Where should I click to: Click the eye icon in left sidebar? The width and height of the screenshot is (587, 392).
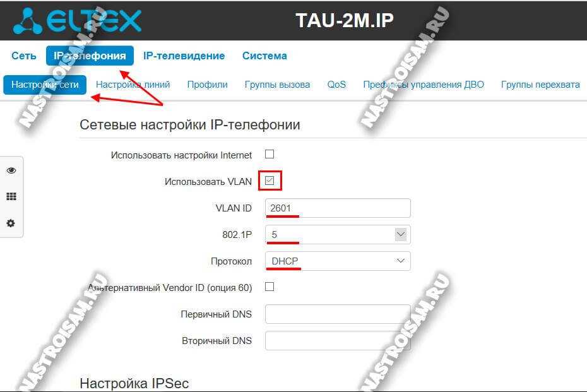[11, 170]
